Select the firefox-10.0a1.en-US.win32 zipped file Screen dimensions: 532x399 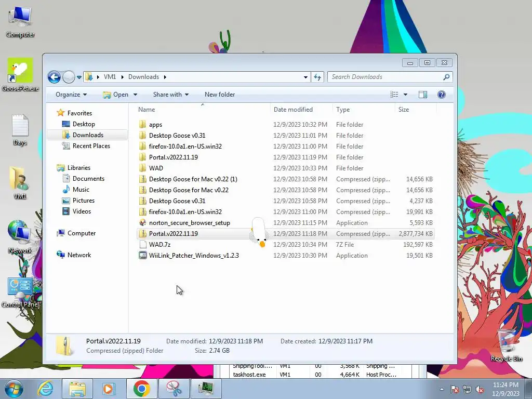(185, 212)
